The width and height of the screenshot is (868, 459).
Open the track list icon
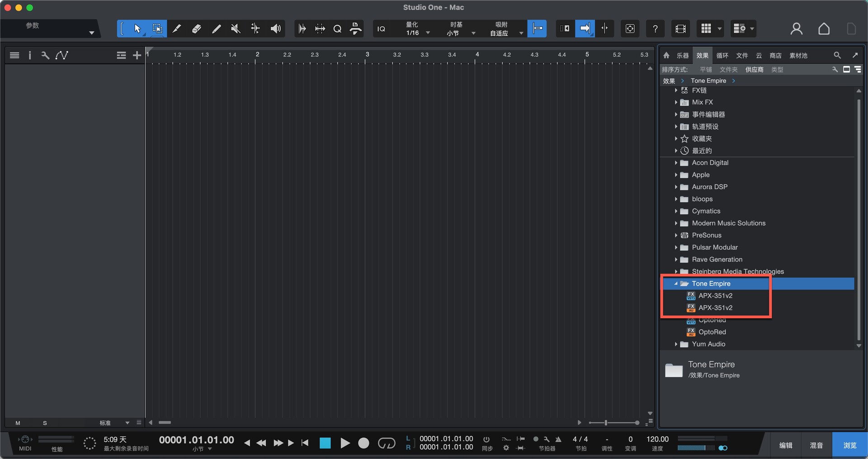[14, 55]
